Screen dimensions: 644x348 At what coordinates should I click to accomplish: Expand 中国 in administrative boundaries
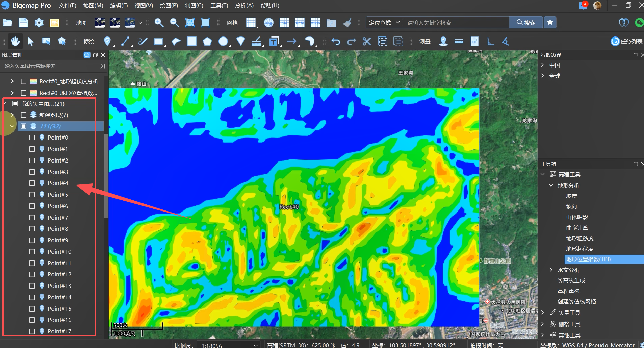pos(543,65)
